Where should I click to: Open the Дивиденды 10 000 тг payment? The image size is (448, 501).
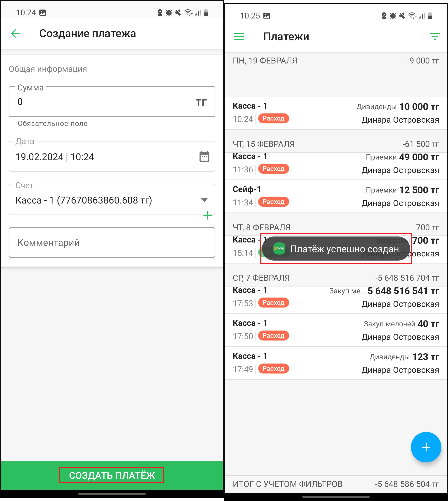[x=336, y=113]
